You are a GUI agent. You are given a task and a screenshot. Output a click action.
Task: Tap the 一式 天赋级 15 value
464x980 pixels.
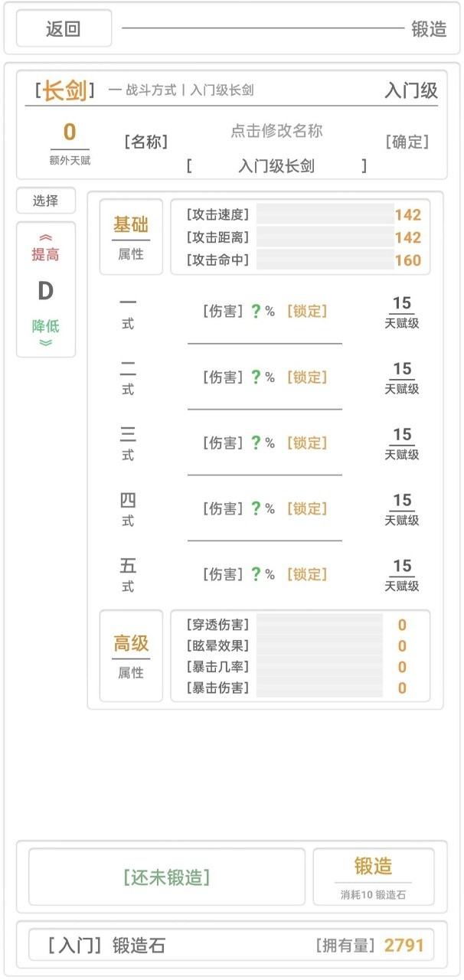[x=402, y=312]
